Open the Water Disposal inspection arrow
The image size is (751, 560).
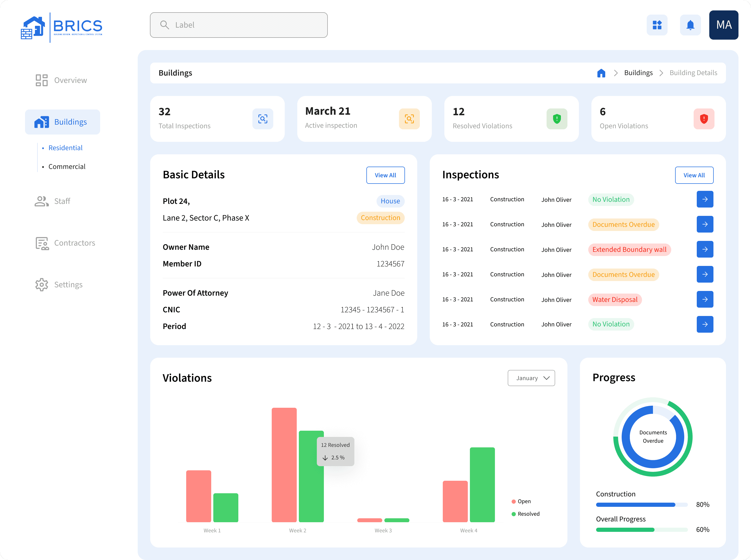(705, 299)
